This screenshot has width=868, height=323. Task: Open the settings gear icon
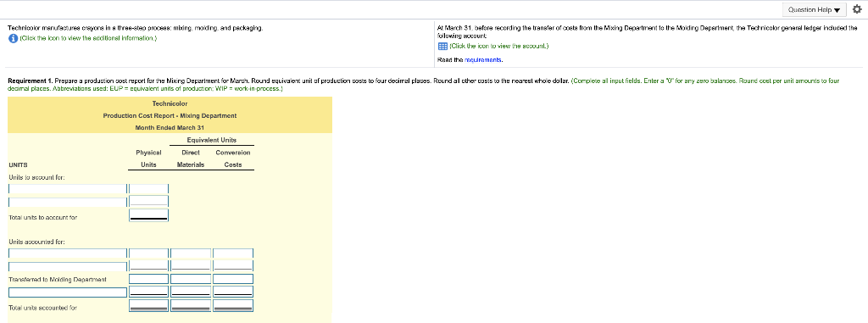tap(858, 9)
